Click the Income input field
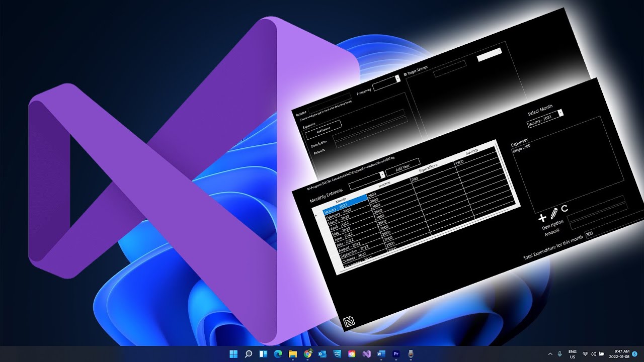This screenshot has height=362, width=644. click(330, 104)
